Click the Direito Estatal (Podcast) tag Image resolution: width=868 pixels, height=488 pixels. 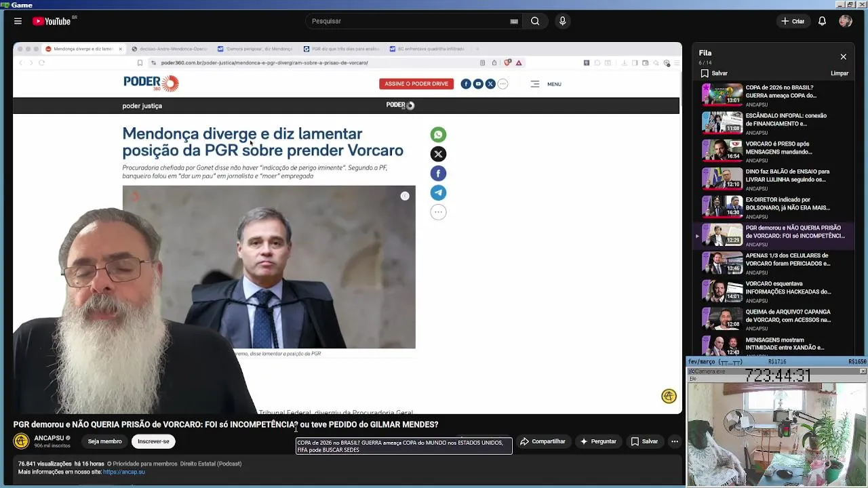pyautogui.click(x=211, y=464)
